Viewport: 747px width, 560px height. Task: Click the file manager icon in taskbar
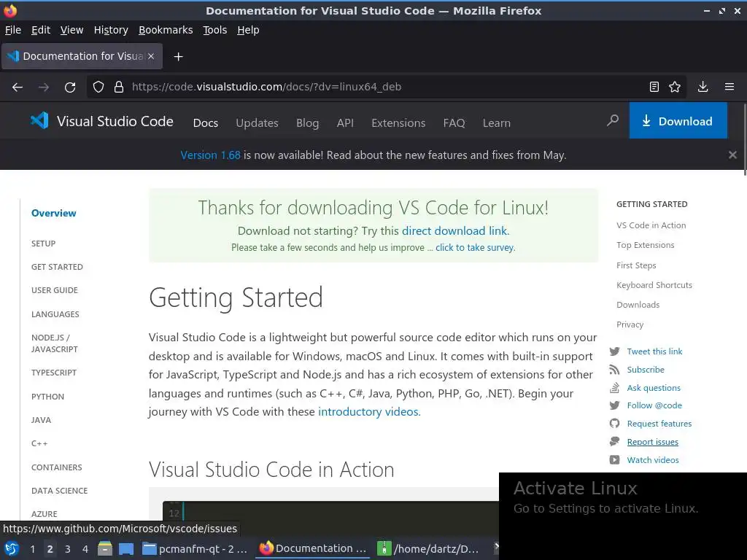click(105, 549)
